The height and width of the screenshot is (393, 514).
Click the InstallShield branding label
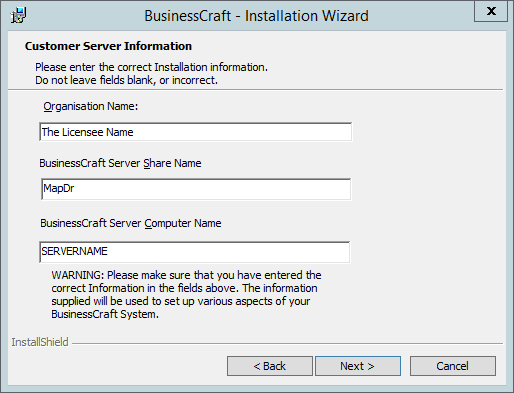[40, 342]
